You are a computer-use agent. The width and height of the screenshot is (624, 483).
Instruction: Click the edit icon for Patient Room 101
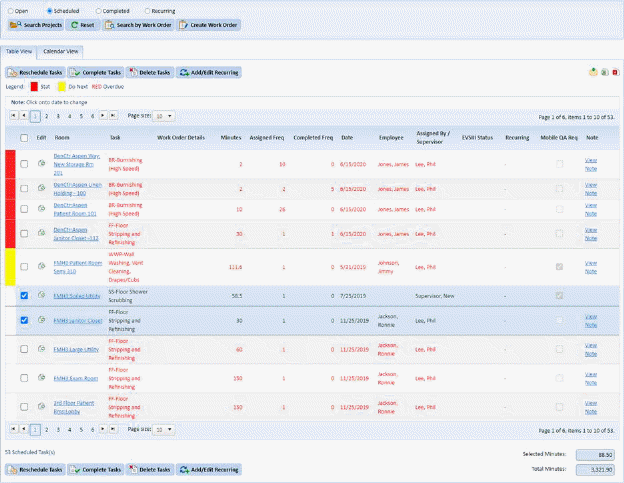point(41,209)
